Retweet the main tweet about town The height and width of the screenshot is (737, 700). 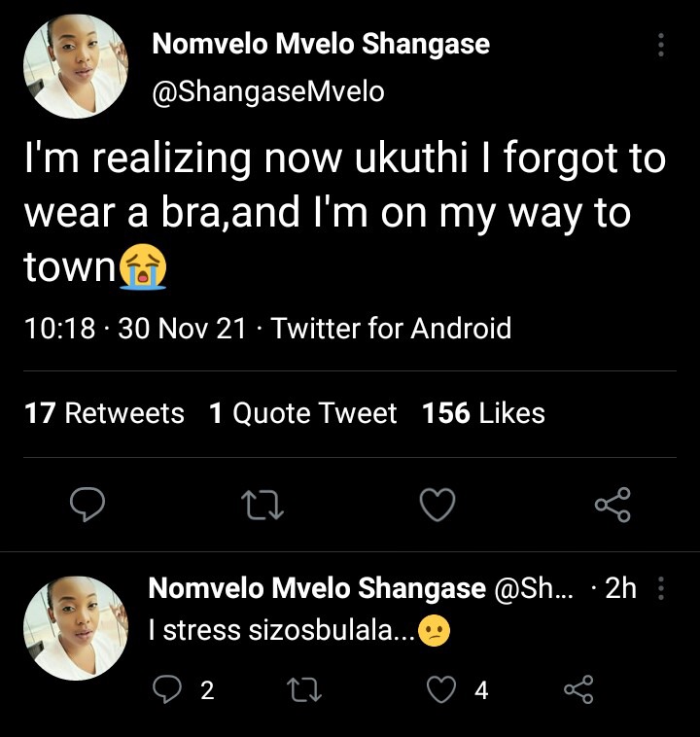pos(262,506)
